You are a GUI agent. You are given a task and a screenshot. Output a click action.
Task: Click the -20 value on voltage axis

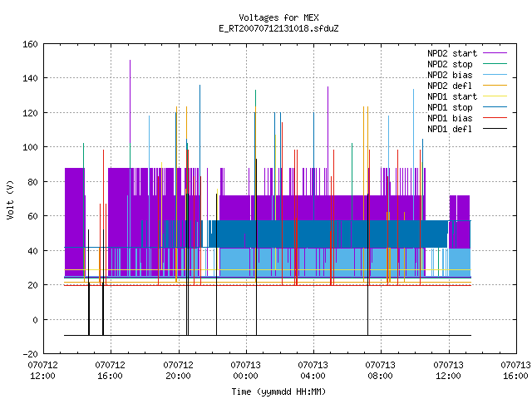coord(30,354)
